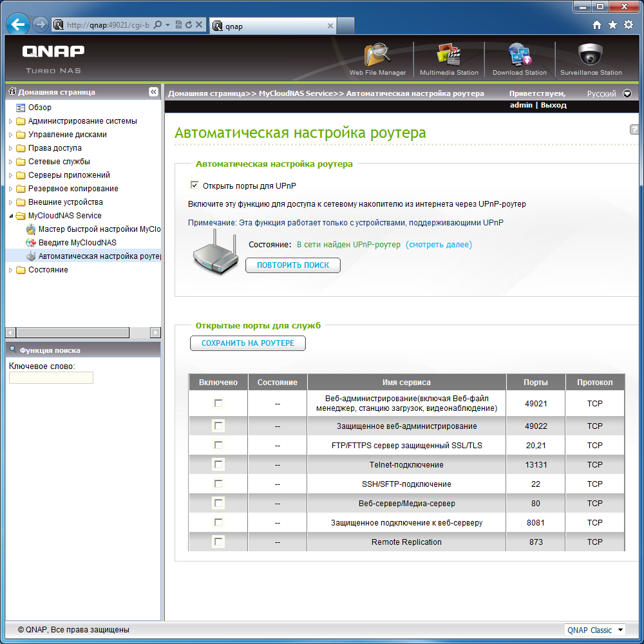Image resolution: width=644 pixels, height=644 pixels.
Task: Click the router image icon
Action: tap(215, 252)
